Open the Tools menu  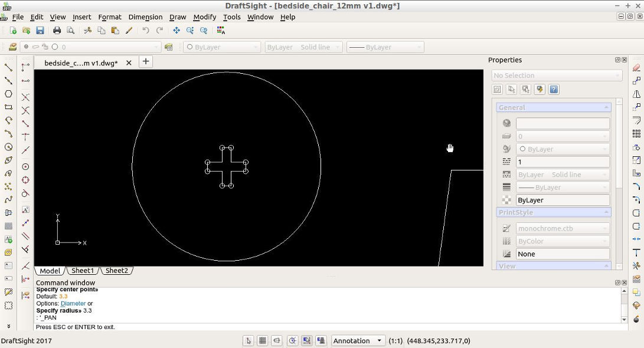(x=231, y=17)
